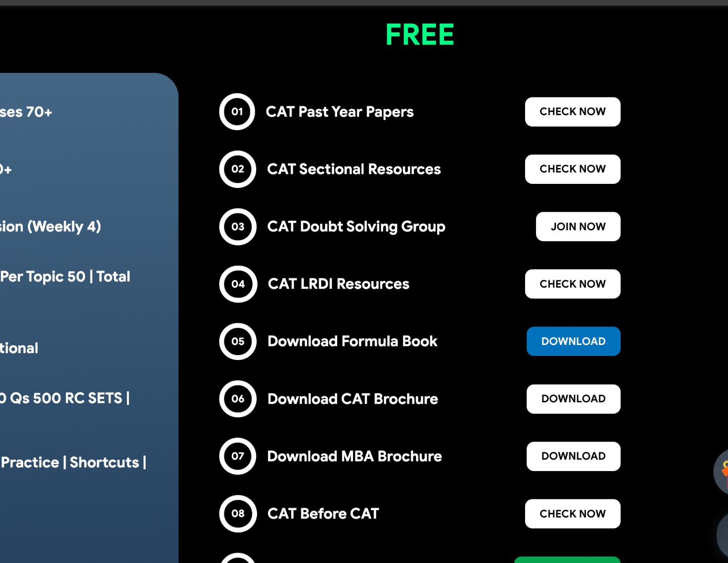728x563 pixels.
Task: Select the "08" circle icon next to CAT Before CAT
Action: pyautogui.click(x=237, y=513)
